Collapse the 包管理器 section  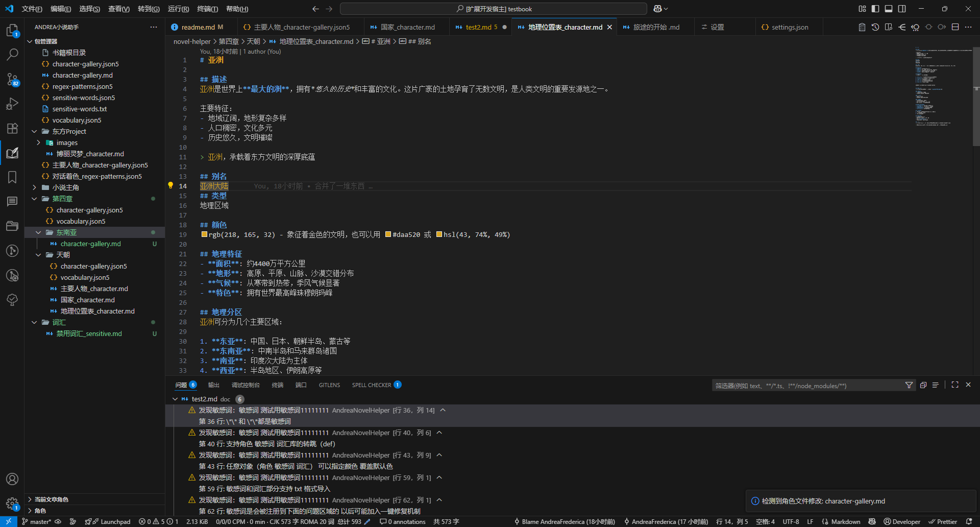[30, 41]
